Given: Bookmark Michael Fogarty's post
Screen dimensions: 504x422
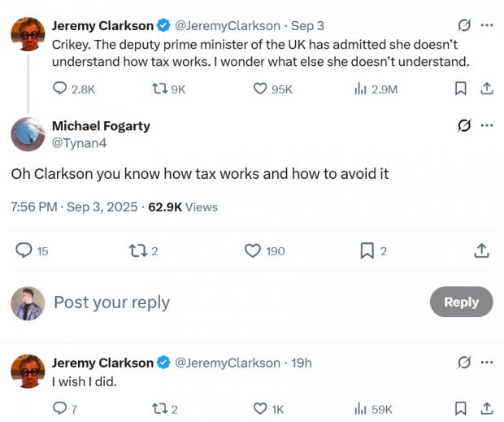Looking at the screenshot, I should [x=367, y=251].
